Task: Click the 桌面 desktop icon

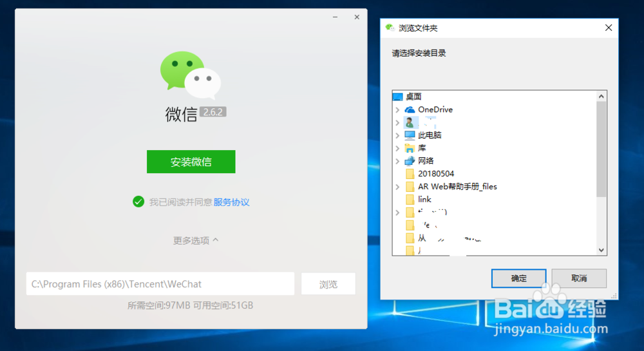Action: 397,97
